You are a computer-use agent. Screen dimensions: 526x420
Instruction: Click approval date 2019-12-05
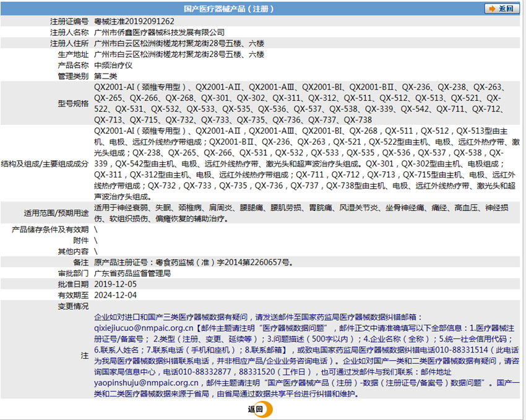click(x=115, y=285)
